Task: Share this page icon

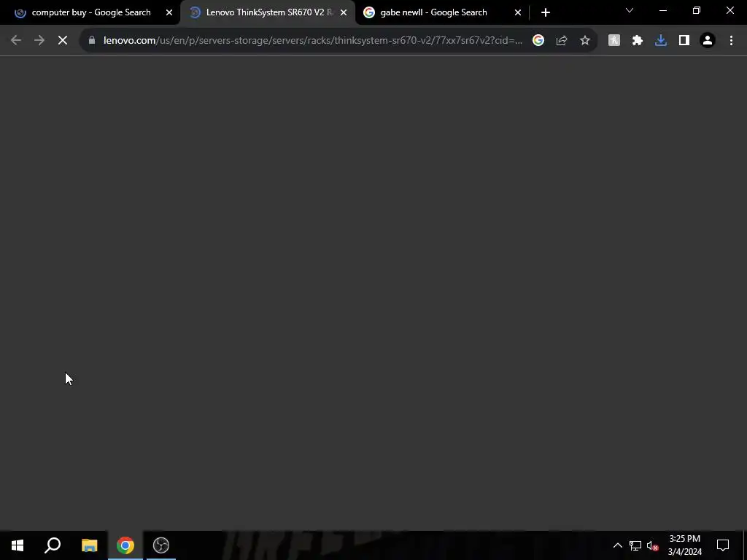Action: 562,41
